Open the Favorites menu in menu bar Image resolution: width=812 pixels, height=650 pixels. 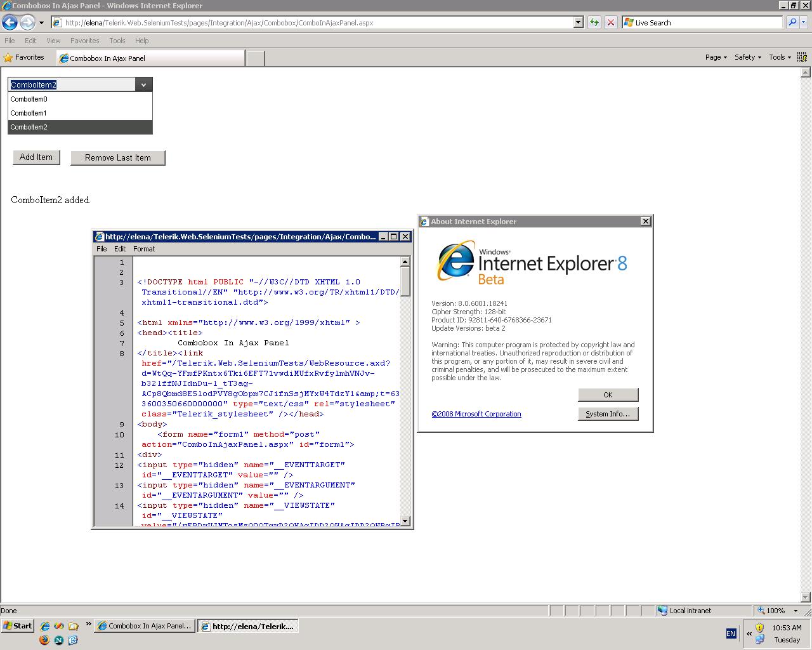(84, 41)
